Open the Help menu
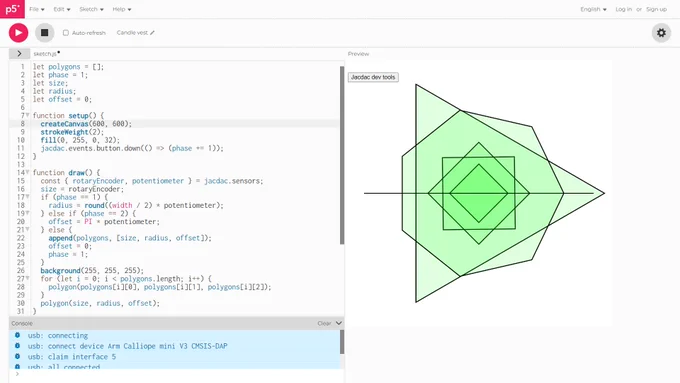 [x=122, y=9]
